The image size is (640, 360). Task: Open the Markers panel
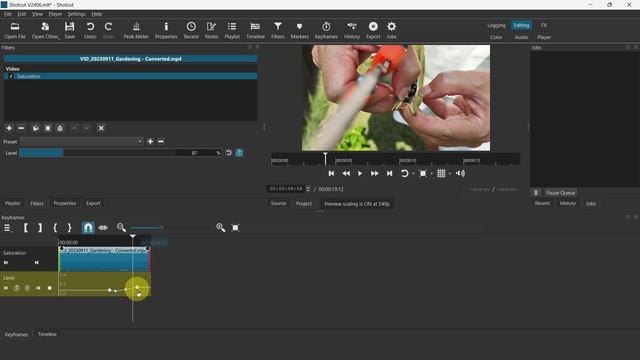point(299,31)
